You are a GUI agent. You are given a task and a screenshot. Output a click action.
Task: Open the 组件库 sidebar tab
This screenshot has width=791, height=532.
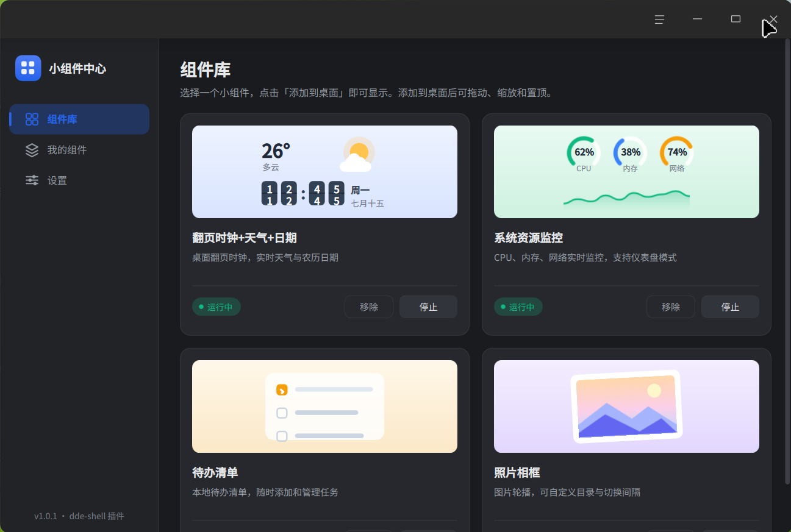(79, 119)
